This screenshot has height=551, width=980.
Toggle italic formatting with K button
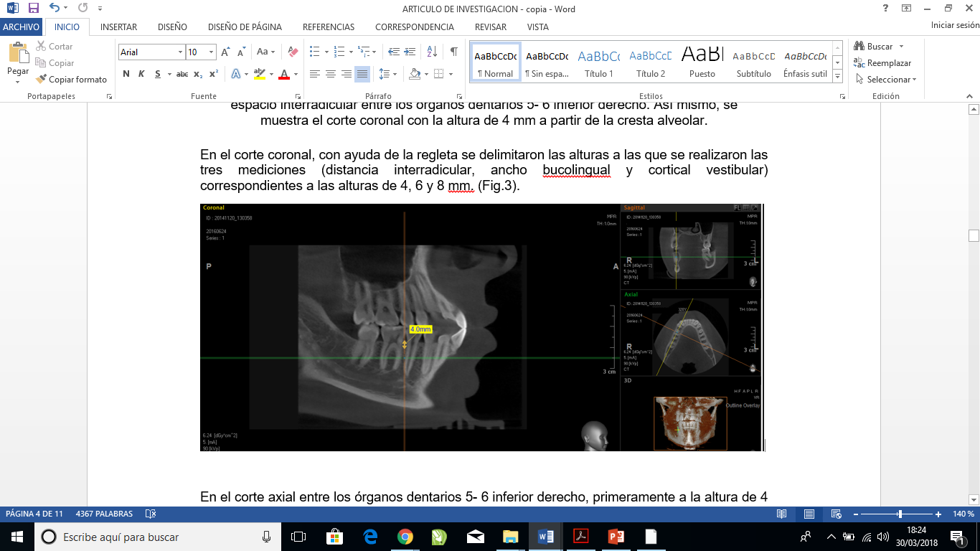(x=141, y=74)
